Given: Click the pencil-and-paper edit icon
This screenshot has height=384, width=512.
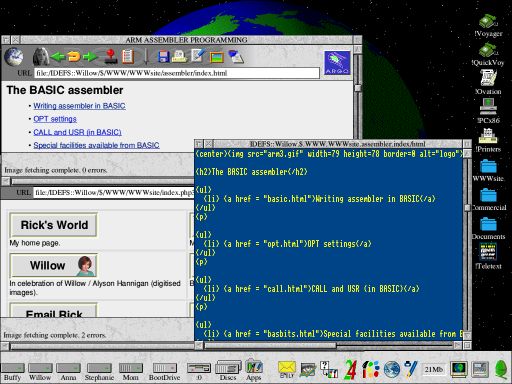Looking at the screenshot, I should tap(198, 56).
